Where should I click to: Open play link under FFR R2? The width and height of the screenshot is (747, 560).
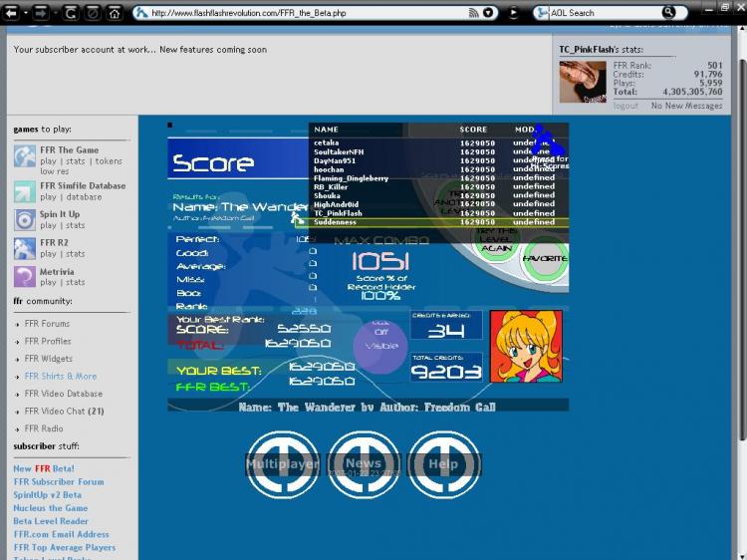[48, 254]
